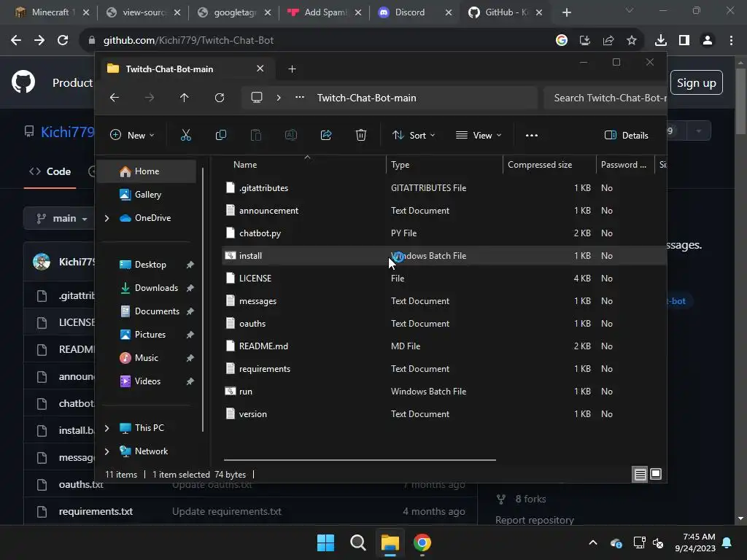Open the View dropdown
Image resolution: width=747 pixels, height=560 pixels.
coord(479,135)
